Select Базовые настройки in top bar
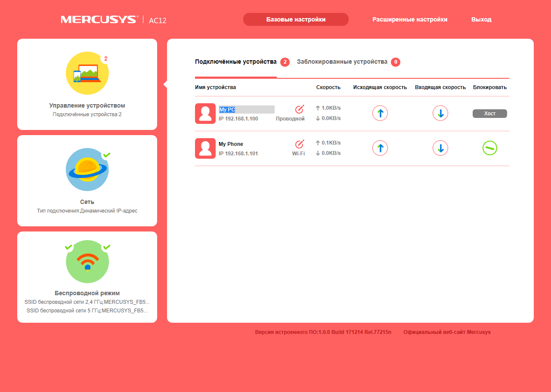The width and height of the screenshot is (551, 392). pos(296,19)
